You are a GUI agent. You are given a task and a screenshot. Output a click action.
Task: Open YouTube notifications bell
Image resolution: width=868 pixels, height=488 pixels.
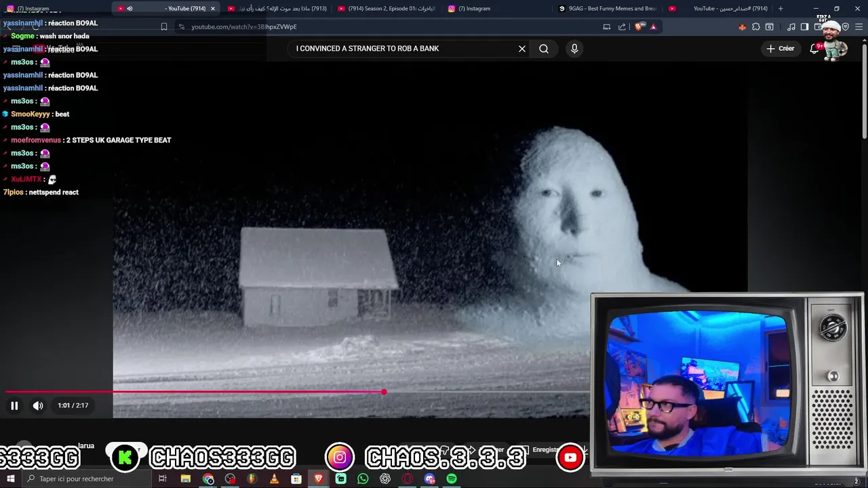pyautogui.click(x=815, y=49)
